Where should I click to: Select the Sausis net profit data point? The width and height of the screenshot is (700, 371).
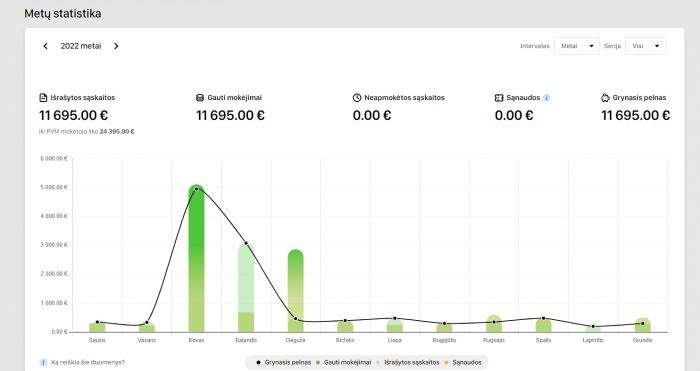(97, 322)
